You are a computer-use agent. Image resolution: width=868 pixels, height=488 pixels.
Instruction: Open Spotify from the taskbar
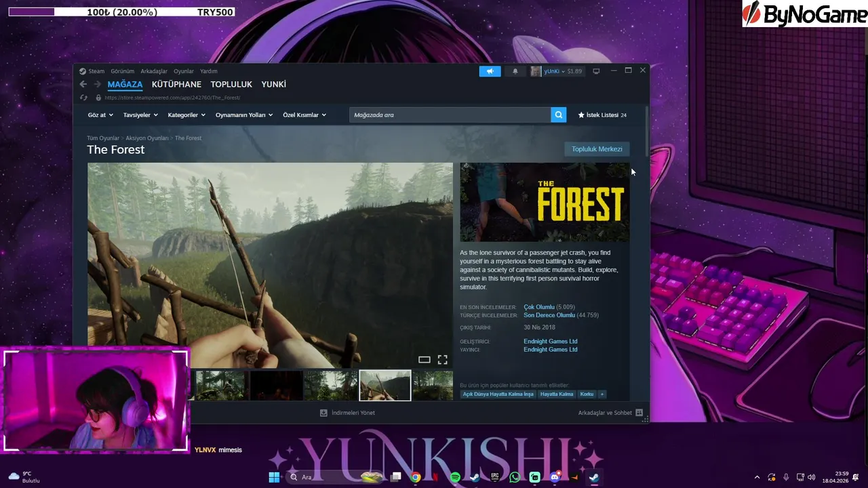tap(455, 477)
